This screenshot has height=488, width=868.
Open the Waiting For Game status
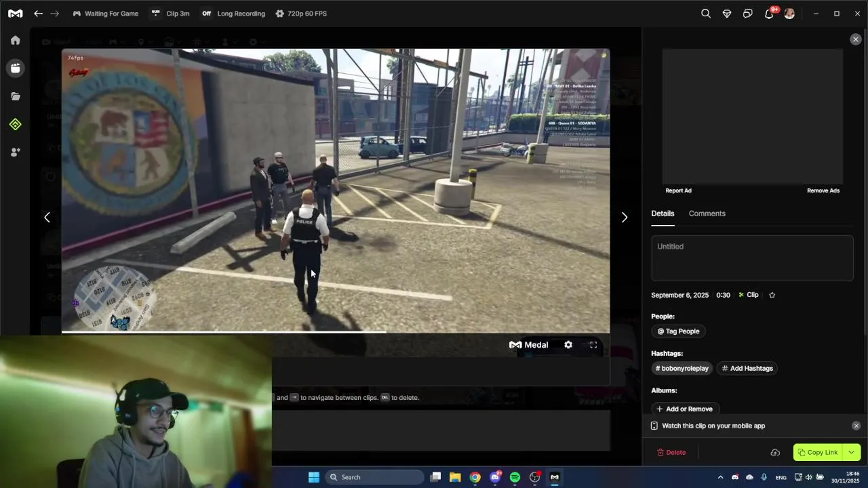coord(106,14)
